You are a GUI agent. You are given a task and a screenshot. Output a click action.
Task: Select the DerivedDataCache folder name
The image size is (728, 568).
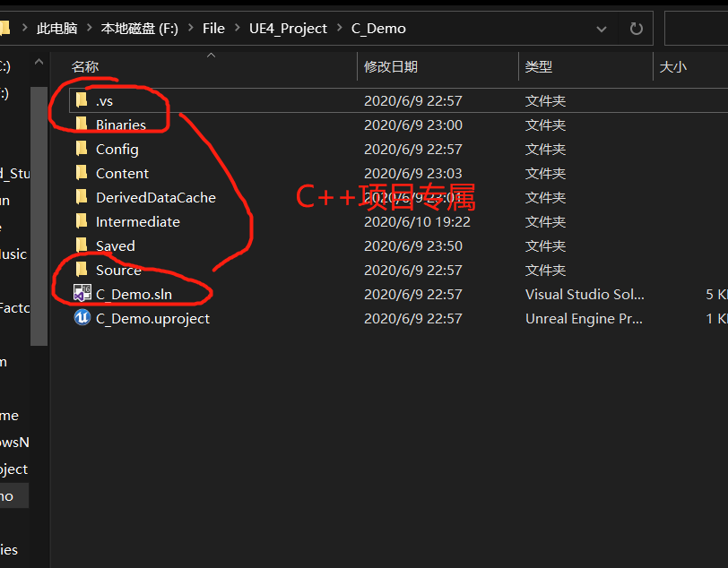pyautogui.click(x=155, y=198)
